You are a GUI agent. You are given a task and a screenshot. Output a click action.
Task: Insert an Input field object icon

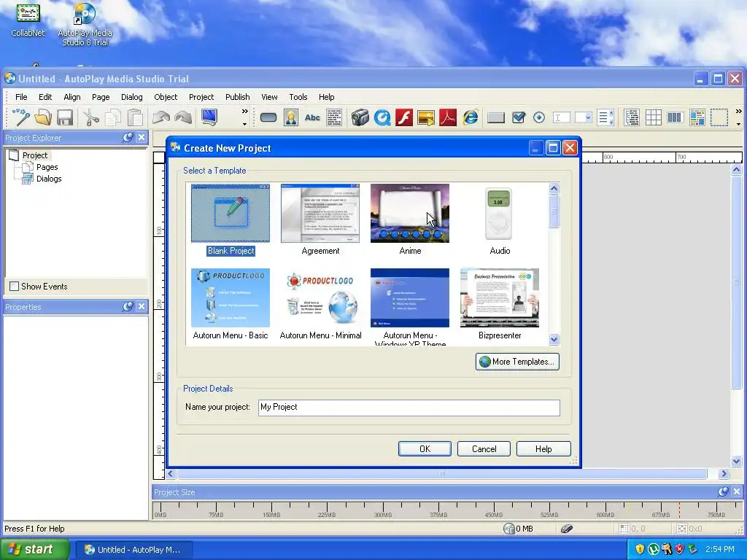coord(561,117)
